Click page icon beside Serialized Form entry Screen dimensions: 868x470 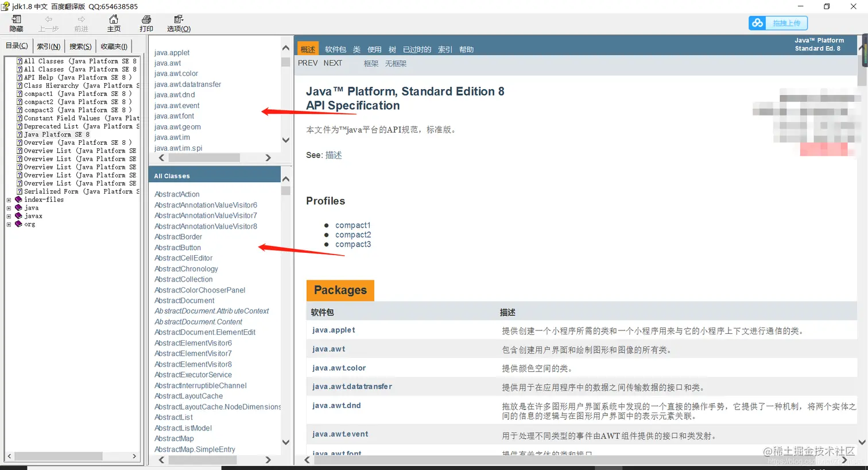pyautogui.click(x=20, y=191)
